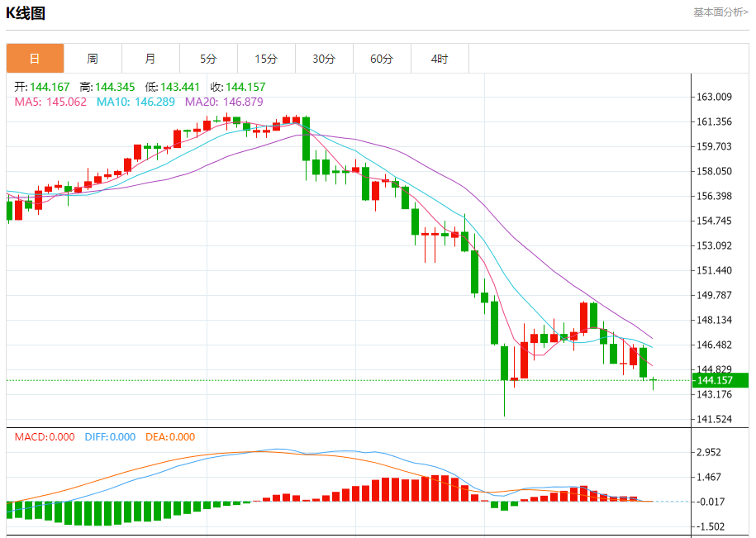The image size is (756, 538).
Task: Click the 161.356 price axis label
Action: tap(714, 121)
